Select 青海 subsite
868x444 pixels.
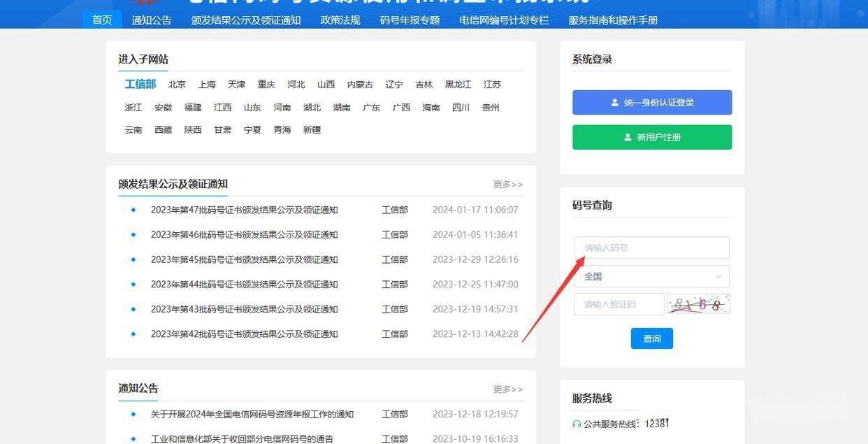(282, 130)
